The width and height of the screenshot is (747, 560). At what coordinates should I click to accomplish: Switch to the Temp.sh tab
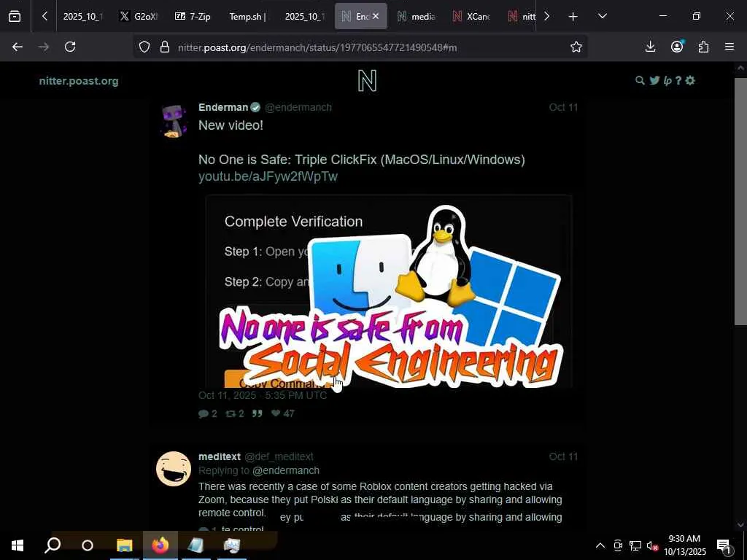248,16
